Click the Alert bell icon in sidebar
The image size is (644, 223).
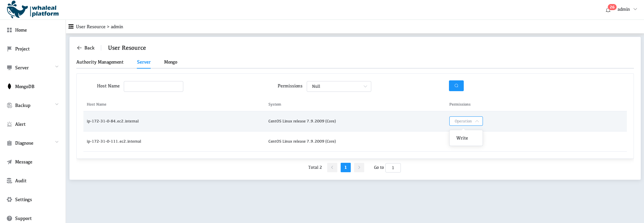[x=9, y=124]
